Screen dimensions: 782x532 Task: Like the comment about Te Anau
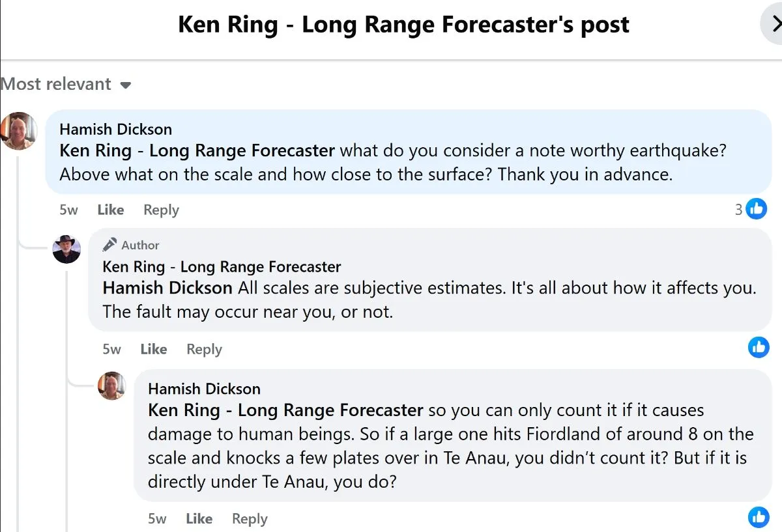pos(199,518)
